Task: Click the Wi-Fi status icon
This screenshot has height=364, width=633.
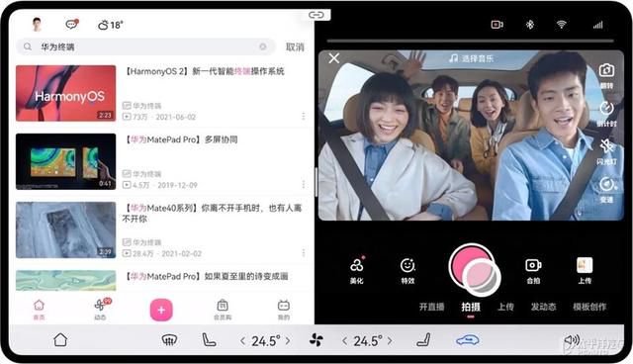Action: coord(561,25)
